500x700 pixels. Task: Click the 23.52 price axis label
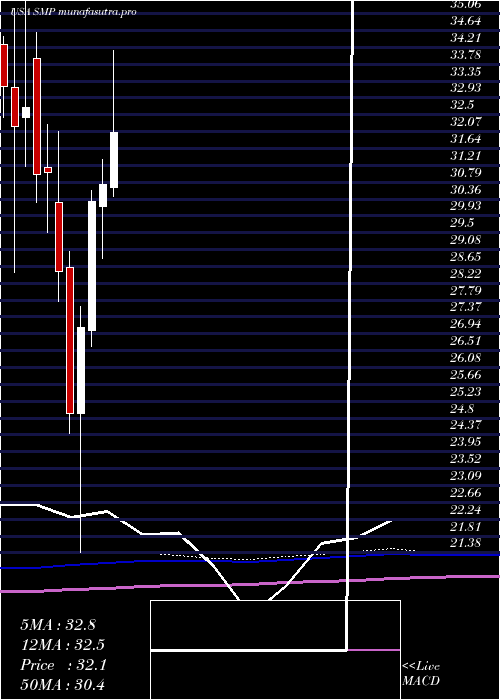[x=466, y=459]
